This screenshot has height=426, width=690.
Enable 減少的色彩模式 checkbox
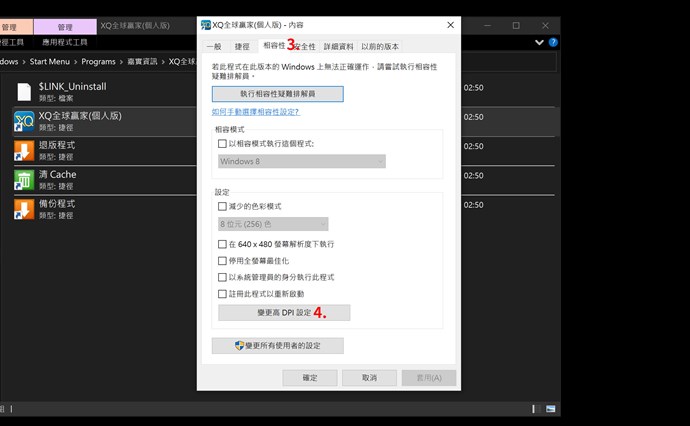click(x=222, y=206)
